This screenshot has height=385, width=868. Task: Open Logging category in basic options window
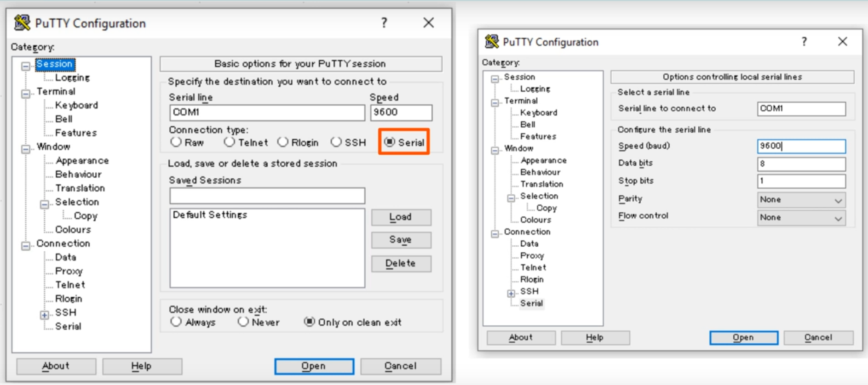click(72, 78)
